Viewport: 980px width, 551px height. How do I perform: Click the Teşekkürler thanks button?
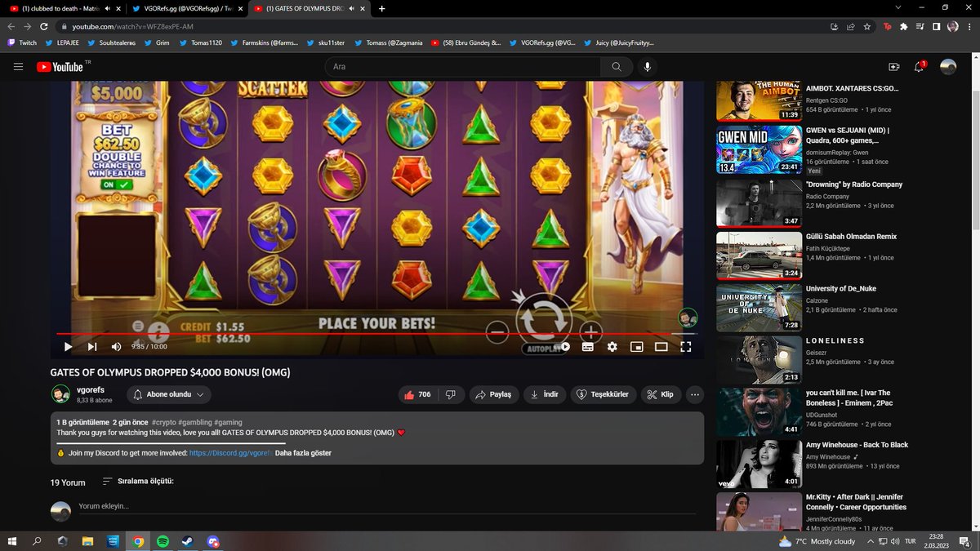pyautogui.click(x=603, y=394)
